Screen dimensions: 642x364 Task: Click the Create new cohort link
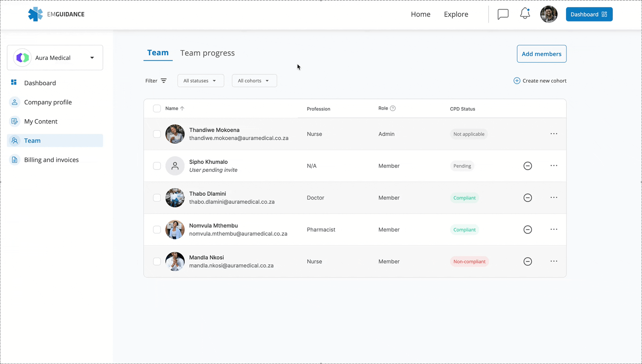[540, 81]
